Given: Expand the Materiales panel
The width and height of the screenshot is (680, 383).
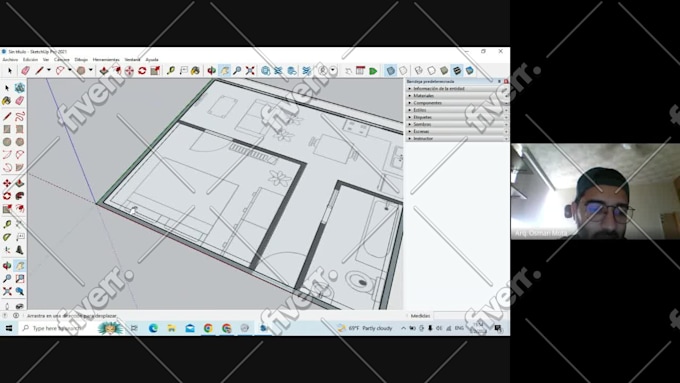Looking at the screenshot, I should [x=457, y=95].
